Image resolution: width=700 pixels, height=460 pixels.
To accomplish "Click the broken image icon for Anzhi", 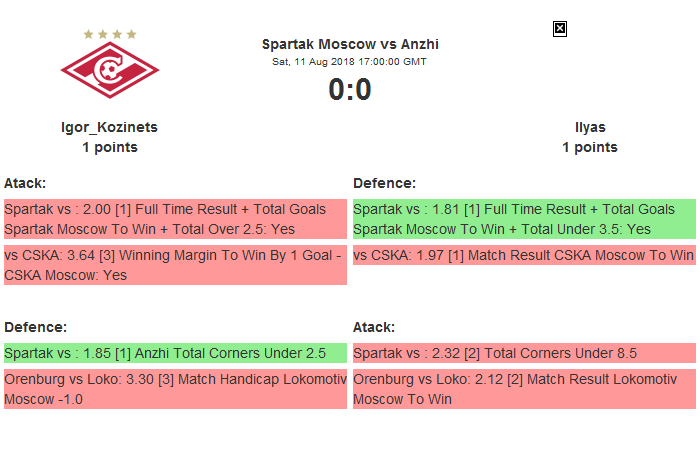I will [560, 29].
